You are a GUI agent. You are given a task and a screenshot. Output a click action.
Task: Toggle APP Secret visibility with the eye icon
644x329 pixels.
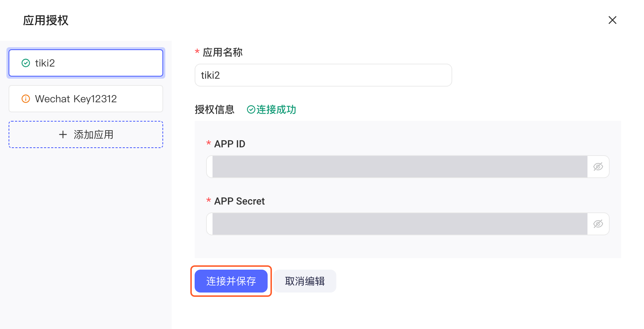598,224
